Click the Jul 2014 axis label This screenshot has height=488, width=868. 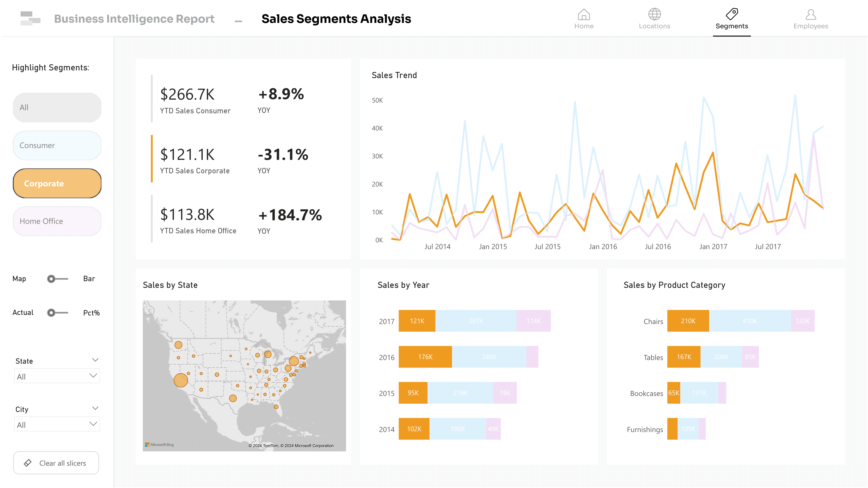pyautogui.click(x=437, y=247)
